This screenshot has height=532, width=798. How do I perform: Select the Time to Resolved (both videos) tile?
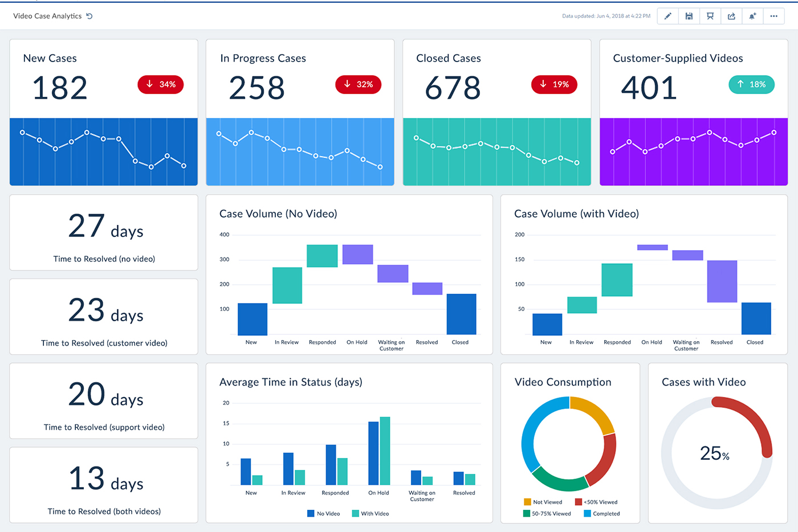tap(104, 485)
